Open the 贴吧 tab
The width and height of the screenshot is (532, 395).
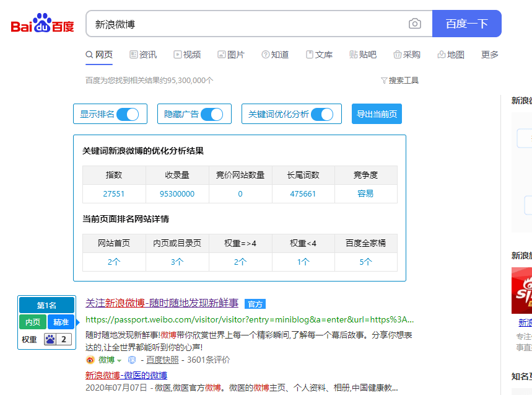click(363, 55)
